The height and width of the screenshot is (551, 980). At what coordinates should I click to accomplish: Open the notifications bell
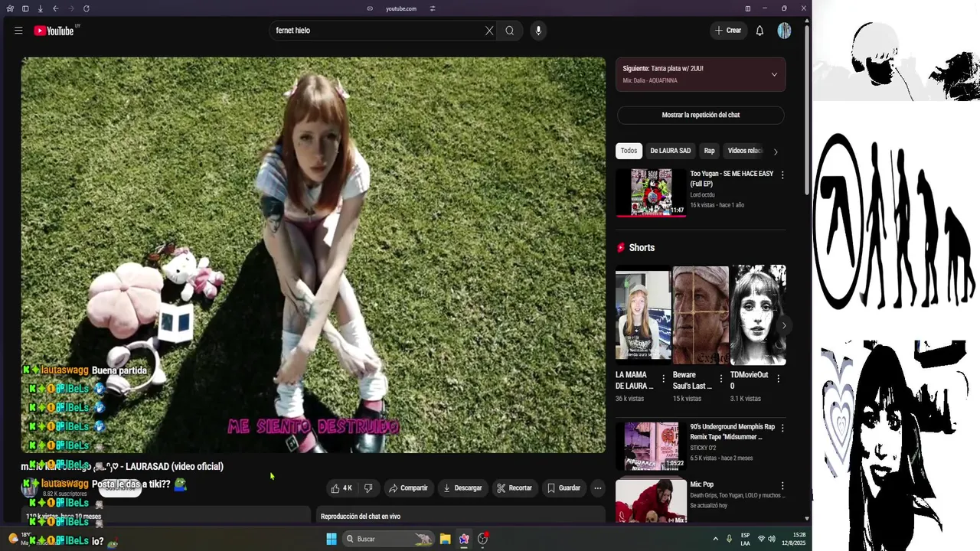[759, 31]
